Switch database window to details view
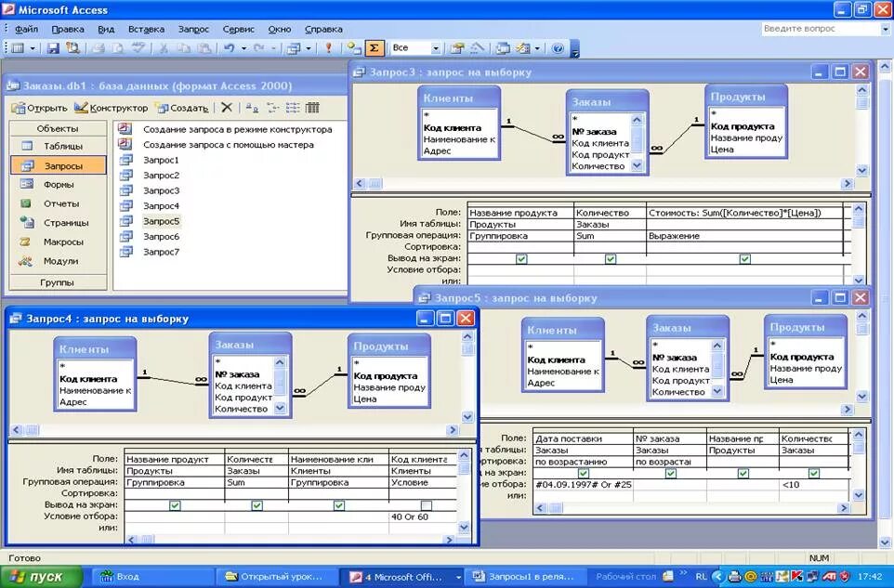The image size is (894, 588). point(312,107)
